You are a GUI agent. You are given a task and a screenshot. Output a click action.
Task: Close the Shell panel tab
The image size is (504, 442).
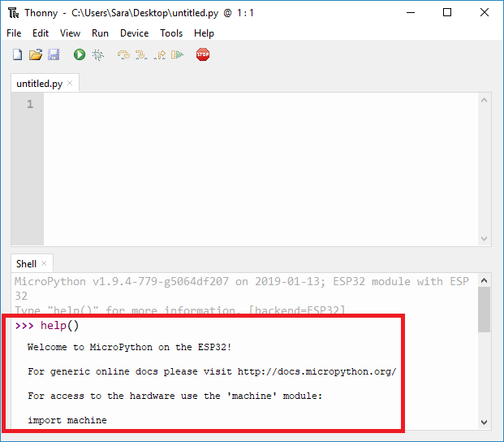tap(44, 263)
